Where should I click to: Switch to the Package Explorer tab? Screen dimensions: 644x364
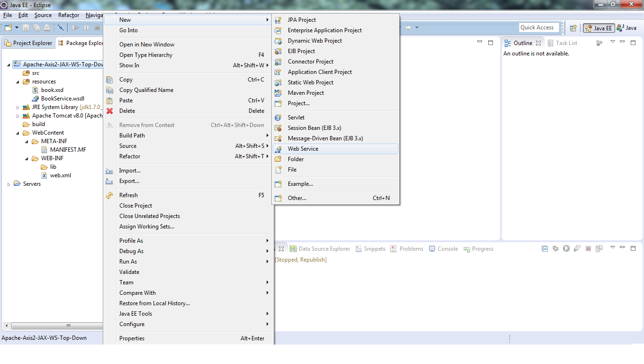click(80, 43)
